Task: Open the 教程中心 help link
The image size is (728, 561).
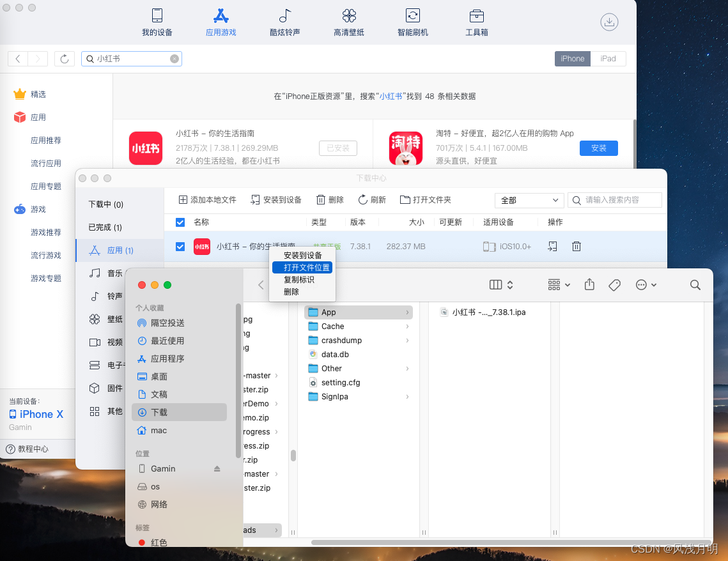Action: click(x=27, y=449)
